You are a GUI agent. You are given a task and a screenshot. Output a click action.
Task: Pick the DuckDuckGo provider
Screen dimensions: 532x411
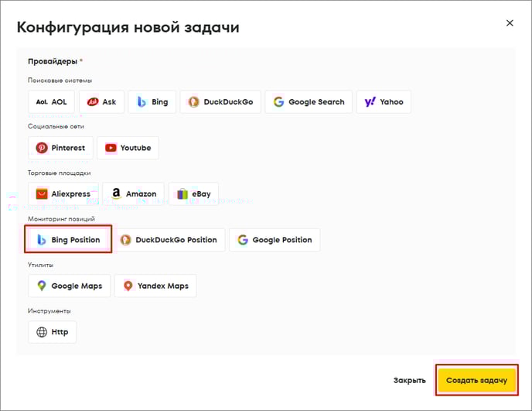click(220, 102)
